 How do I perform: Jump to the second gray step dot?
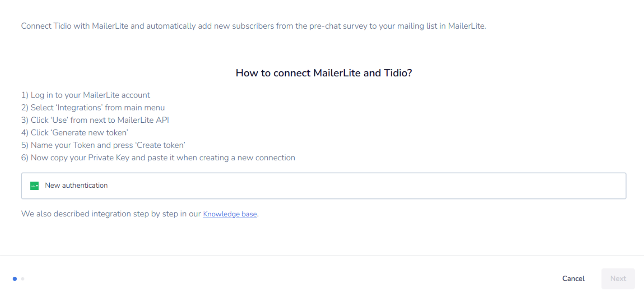click(x=22, y=278)
